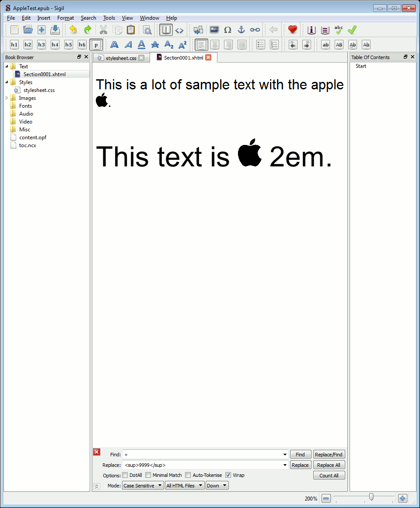Apply italic formatting

128,45
